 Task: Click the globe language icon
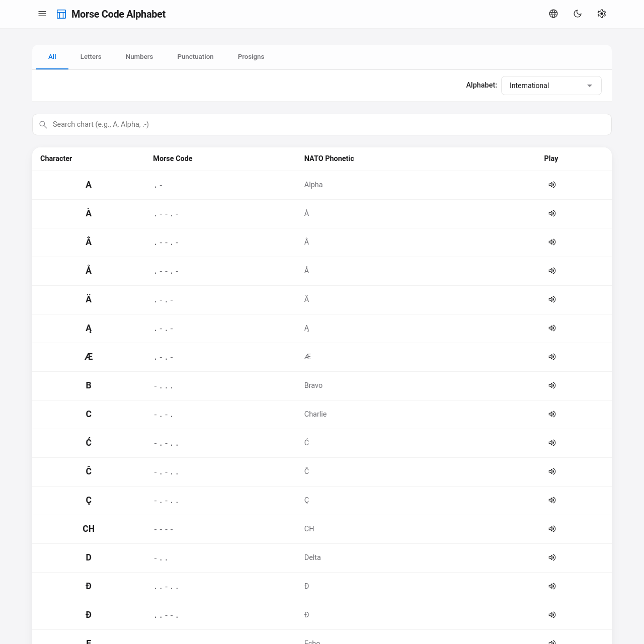click(x=553, y=14)
